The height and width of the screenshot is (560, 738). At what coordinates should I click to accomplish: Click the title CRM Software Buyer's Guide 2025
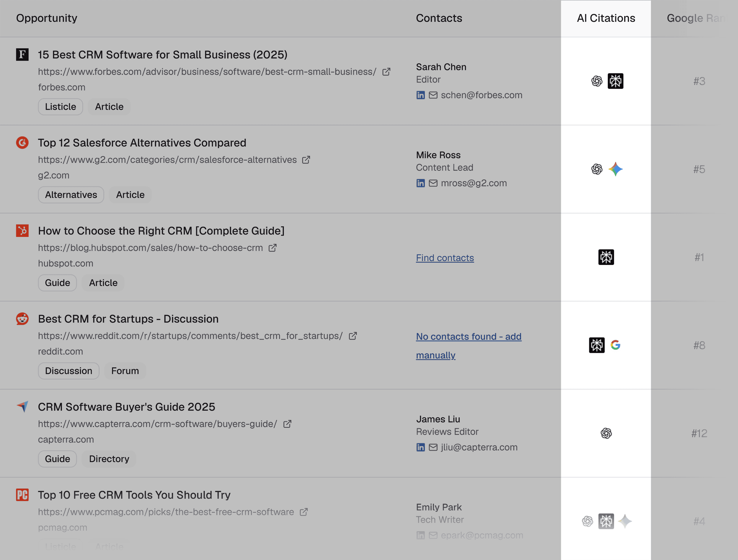(x=126, y=407)
